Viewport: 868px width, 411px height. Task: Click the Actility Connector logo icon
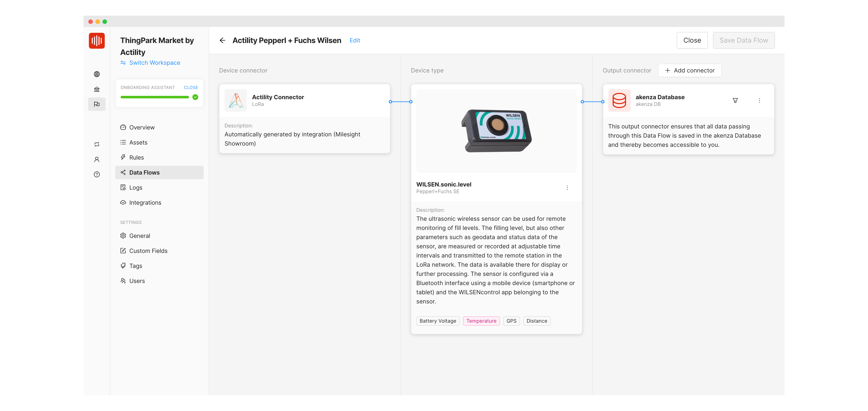[x=236, y=100]
